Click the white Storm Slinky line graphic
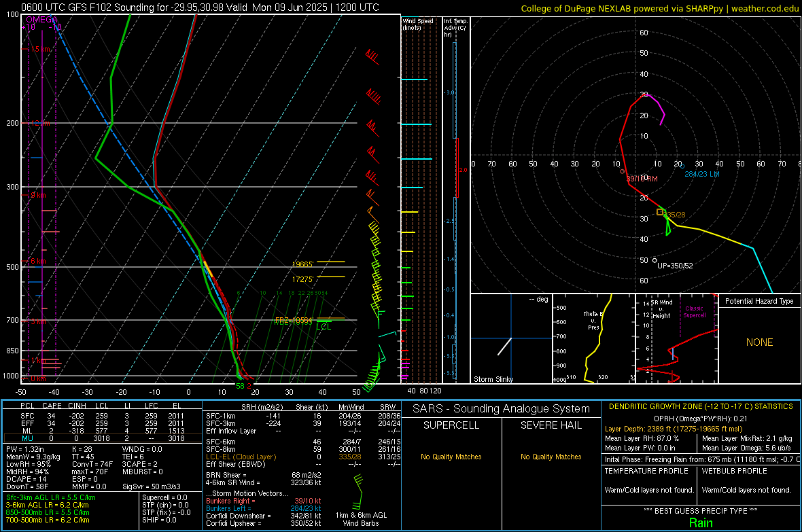This screenshot has height=532, width=802. (504, 347)
